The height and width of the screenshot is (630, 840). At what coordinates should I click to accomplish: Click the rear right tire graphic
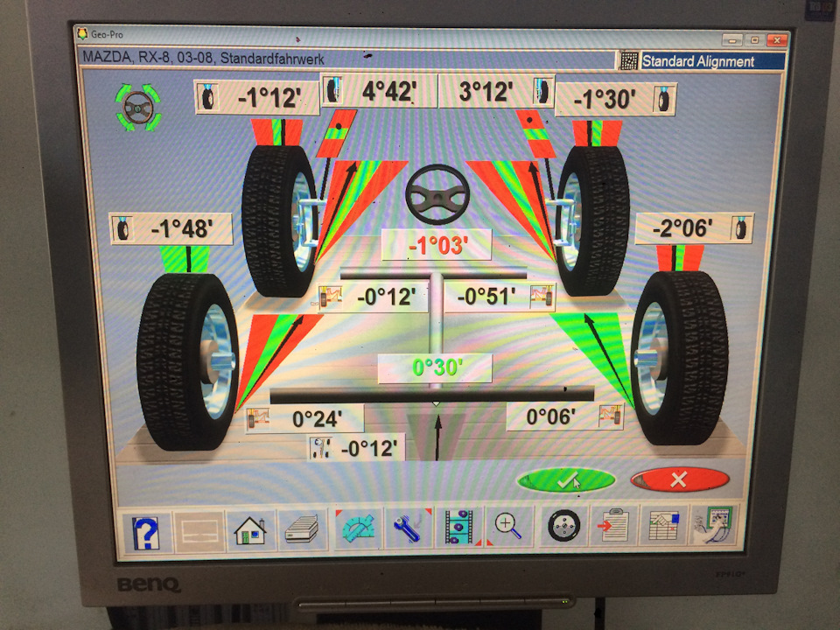(x=680, y=358)
